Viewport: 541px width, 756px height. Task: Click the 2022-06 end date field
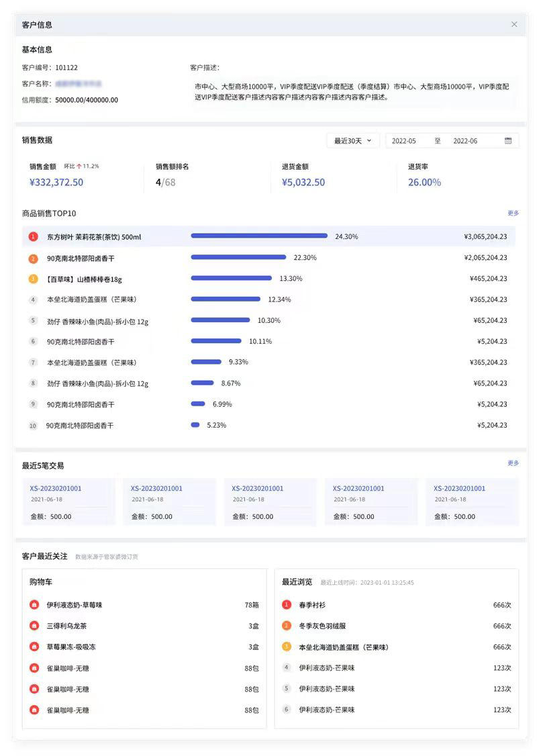tap(465, 141)
